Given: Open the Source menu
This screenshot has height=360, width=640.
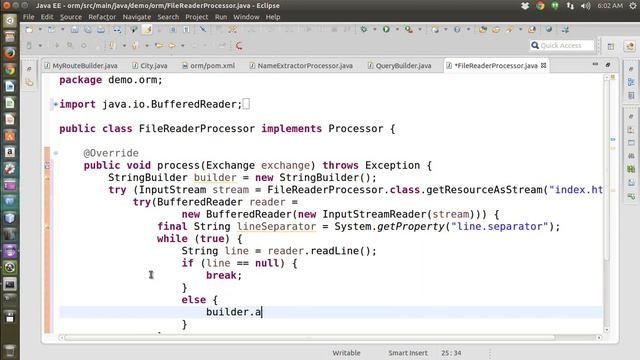Looking at the screenshot, I should [x=71, y=17].
